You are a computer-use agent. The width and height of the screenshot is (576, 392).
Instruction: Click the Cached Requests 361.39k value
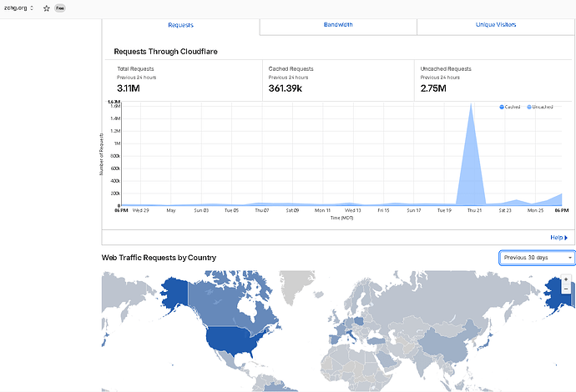(285, 88)
